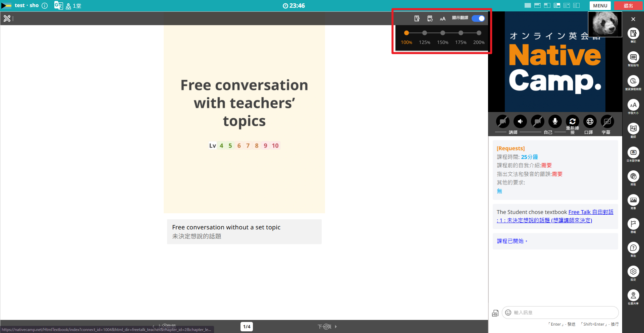This screenshot has width=644, height=333.
Task: Click the 變更課程時間 change lesson time icon
Action: [633, 81]
